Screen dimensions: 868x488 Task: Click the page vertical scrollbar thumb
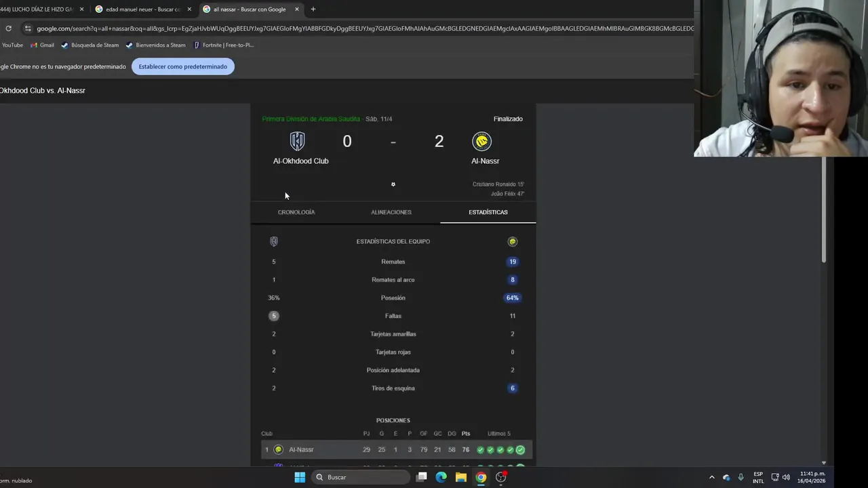825,210
